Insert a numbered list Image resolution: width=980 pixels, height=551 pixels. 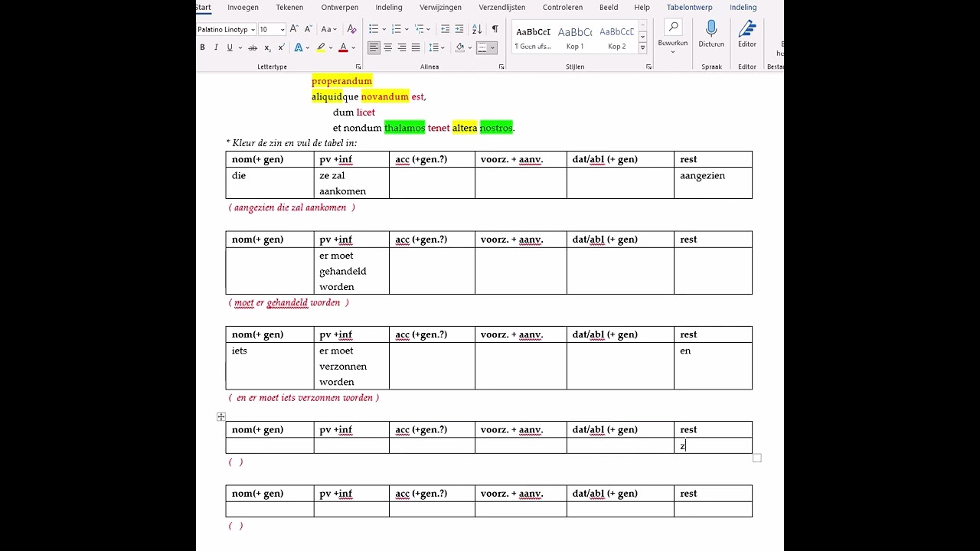(396, 29)
